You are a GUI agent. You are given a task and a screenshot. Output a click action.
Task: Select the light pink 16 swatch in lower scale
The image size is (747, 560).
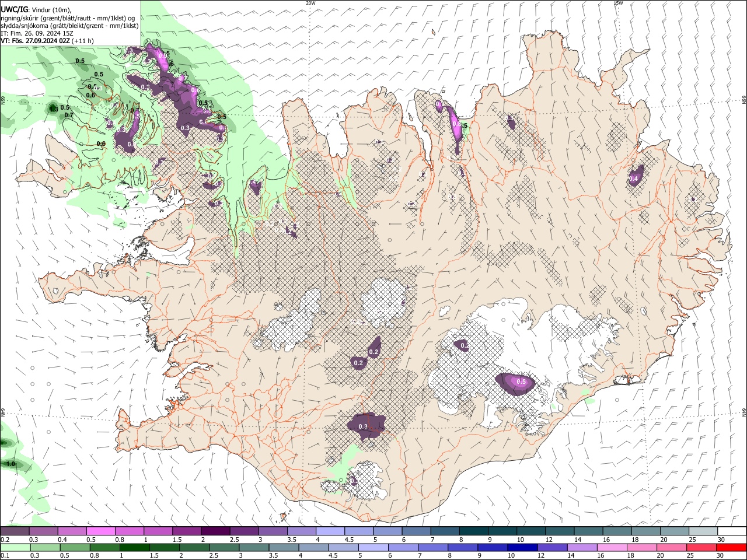[612, 547]
